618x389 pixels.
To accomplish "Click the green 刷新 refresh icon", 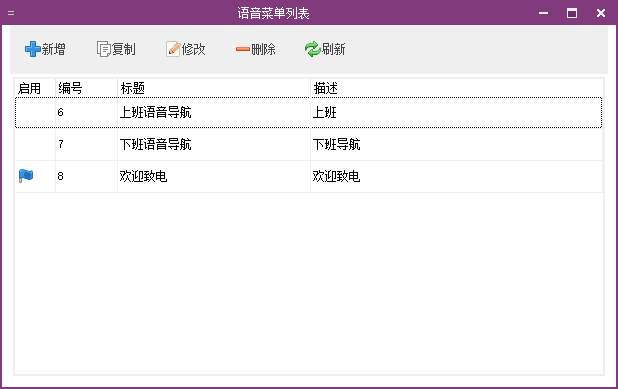I will 313,49.
